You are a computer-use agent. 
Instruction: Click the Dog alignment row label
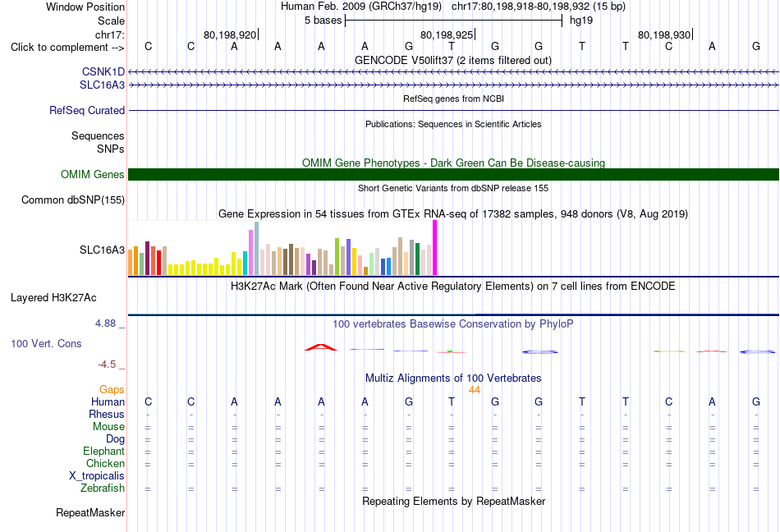tap(116, 438)
